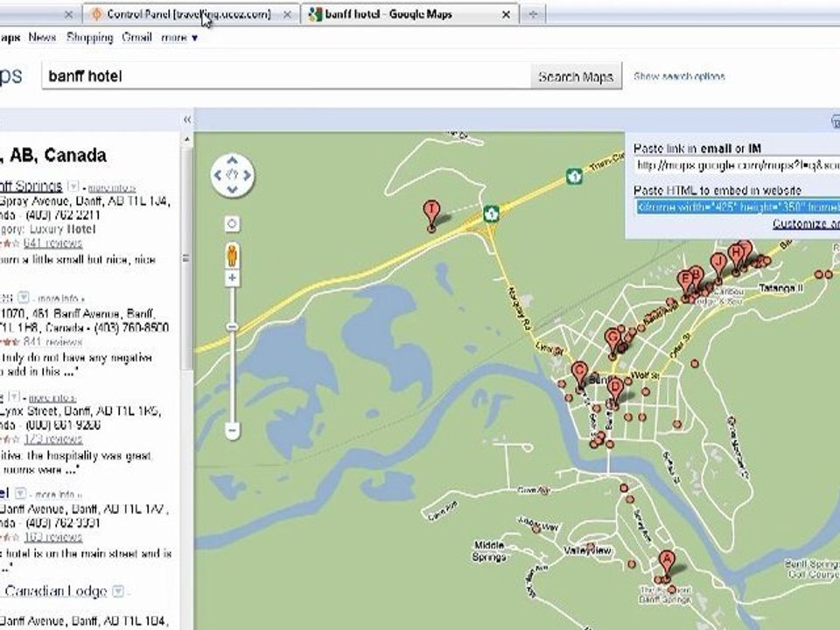Open 163 reviews link for Banff Avenue result
The height and width of the screenshot is (630, 840).
tap(52, 536)
